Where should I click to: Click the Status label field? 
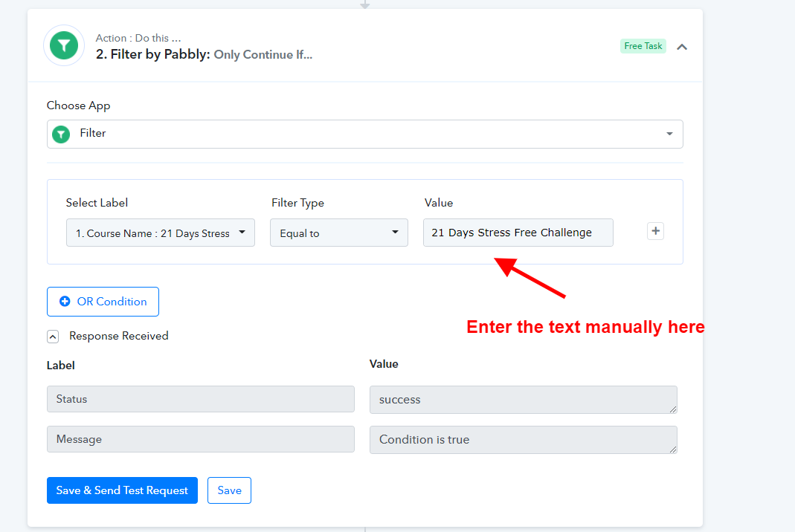201,399
